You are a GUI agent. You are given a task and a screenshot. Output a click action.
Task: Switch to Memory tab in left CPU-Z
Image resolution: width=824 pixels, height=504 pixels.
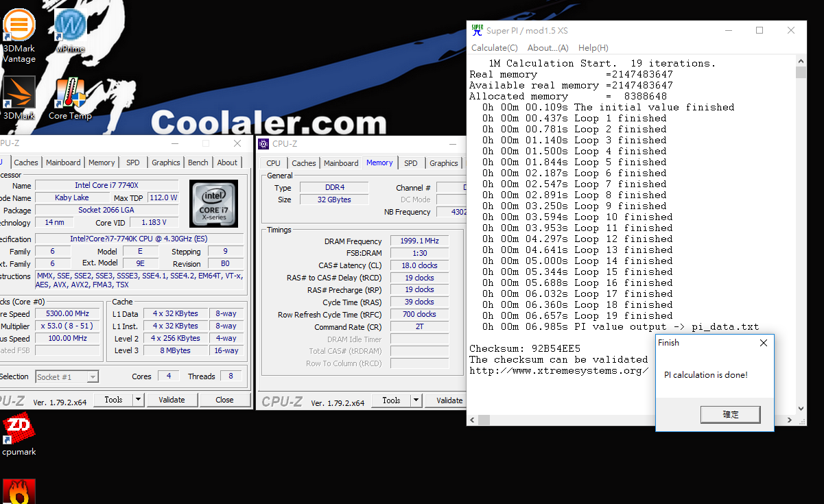pos(102,163)
